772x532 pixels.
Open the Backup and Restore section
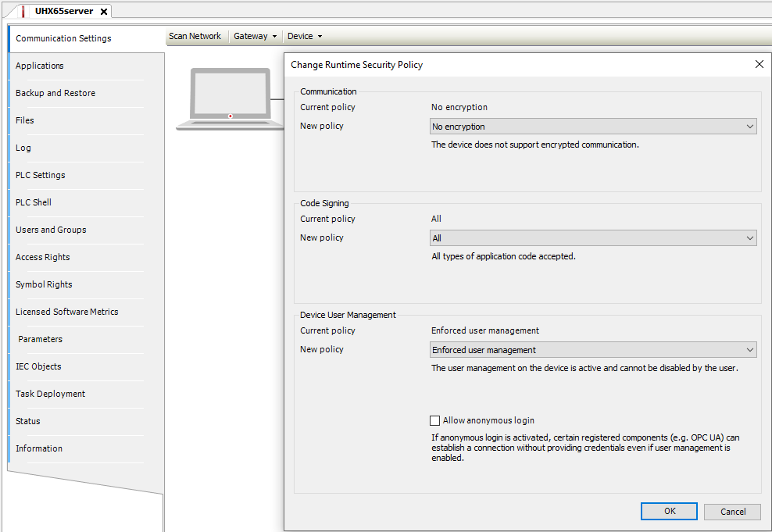[x=55, y=93]
